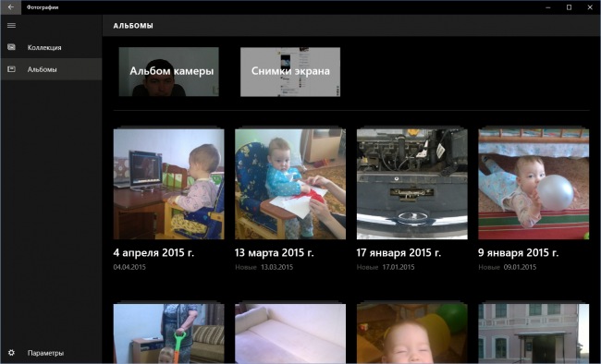Click the Коллекция picture icon
This screenshot has width=601, height=364.
(x=11, y=47)
